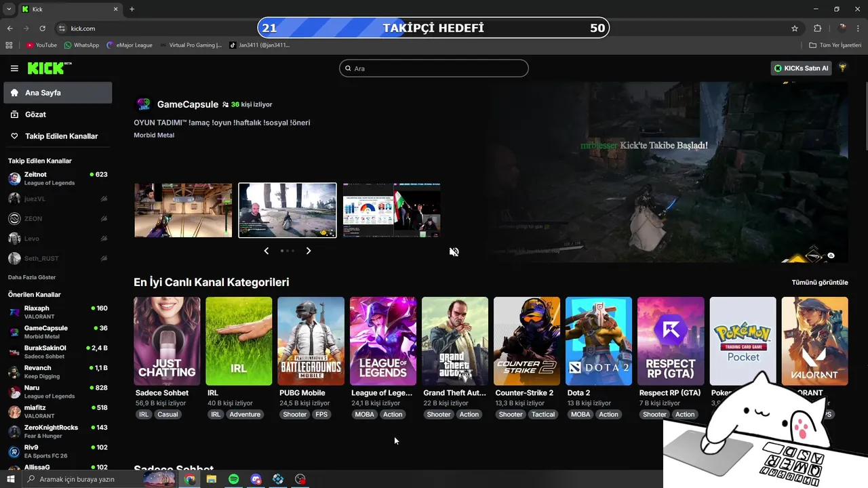Screen dimensions: 868x488
Task: Open Zeitnot channel in followed list
Action: [58, 178]
